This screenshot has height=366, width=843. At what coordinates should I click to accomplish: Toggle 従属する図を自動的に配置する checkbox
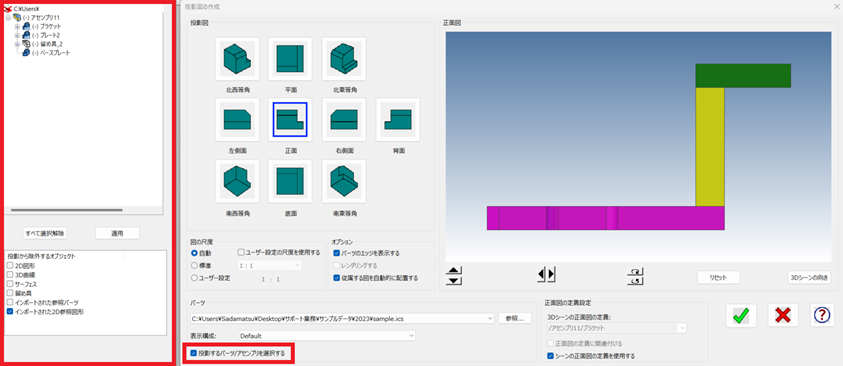pos(337,278)
